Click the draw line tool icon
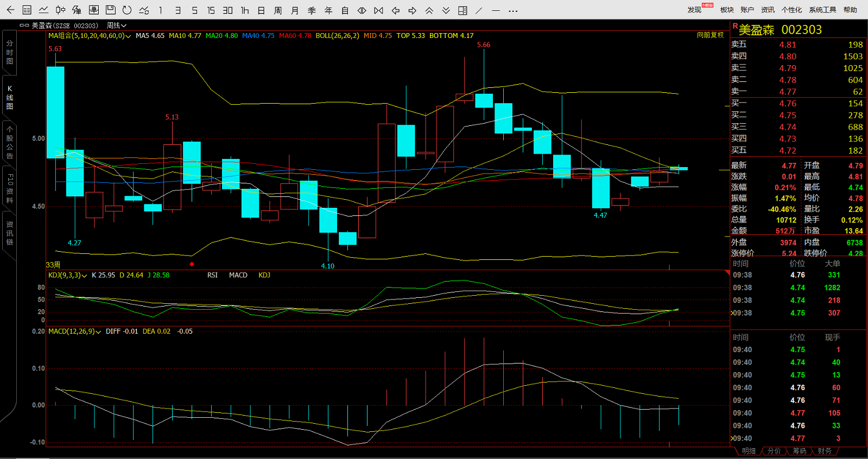Image resolution: width=868 pixels, height=459 pixels. pos(479,10)
